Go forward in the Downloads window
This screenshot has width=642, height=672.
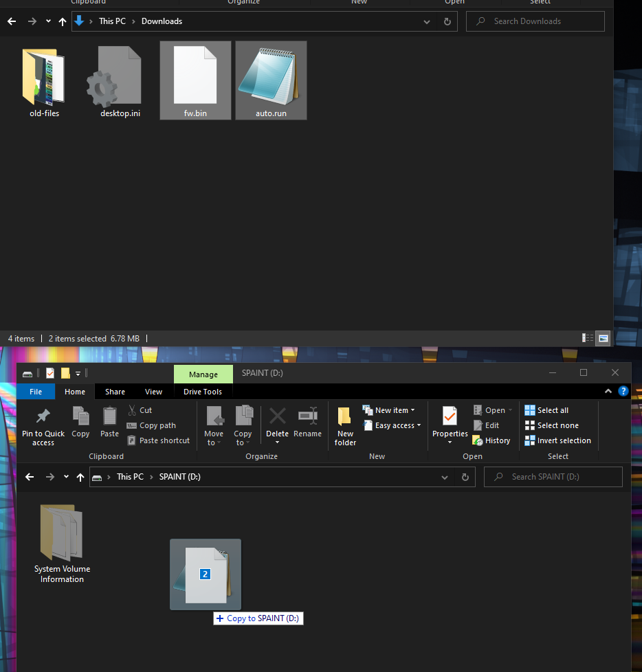click(32, 21)
